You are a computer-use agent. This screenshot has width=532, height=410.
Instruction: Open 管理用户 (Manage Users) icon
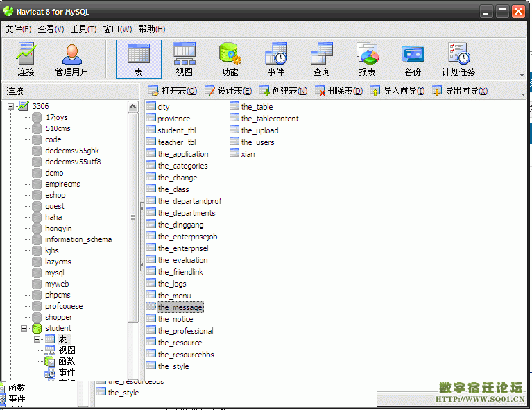(71, 59)
